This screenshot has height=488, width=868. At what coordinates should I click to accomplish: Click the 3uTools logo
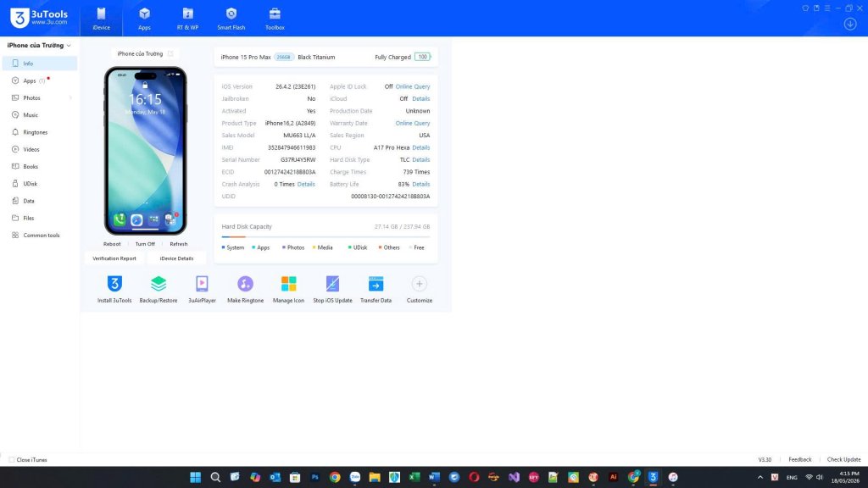[x=39, y=18]
